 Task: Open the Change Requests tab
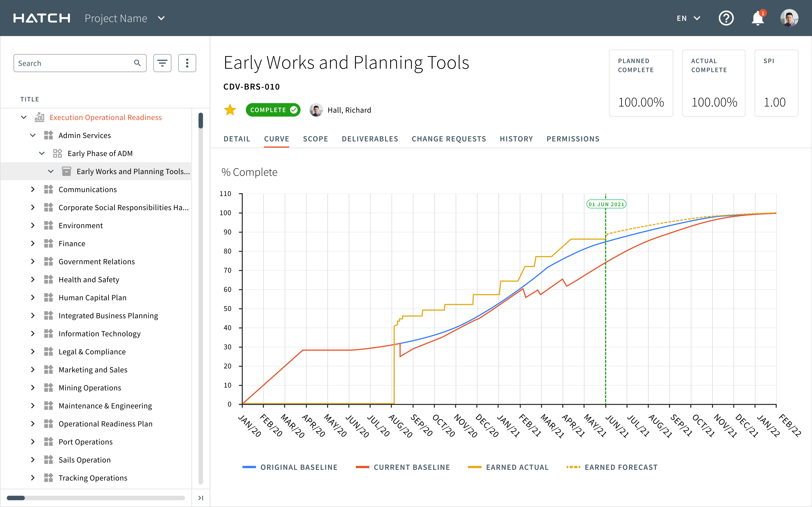[x=449, y=139]
